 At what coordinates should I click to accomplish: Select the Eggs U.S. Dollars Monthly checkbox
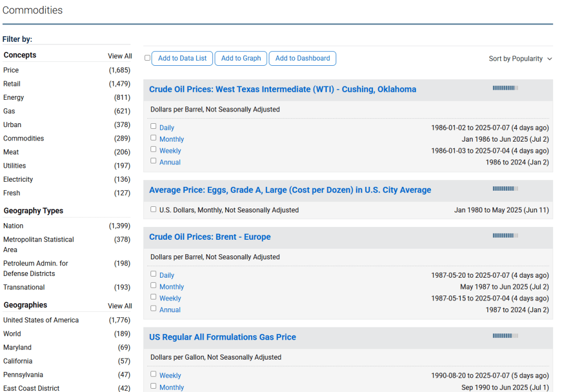pos(153,210)
